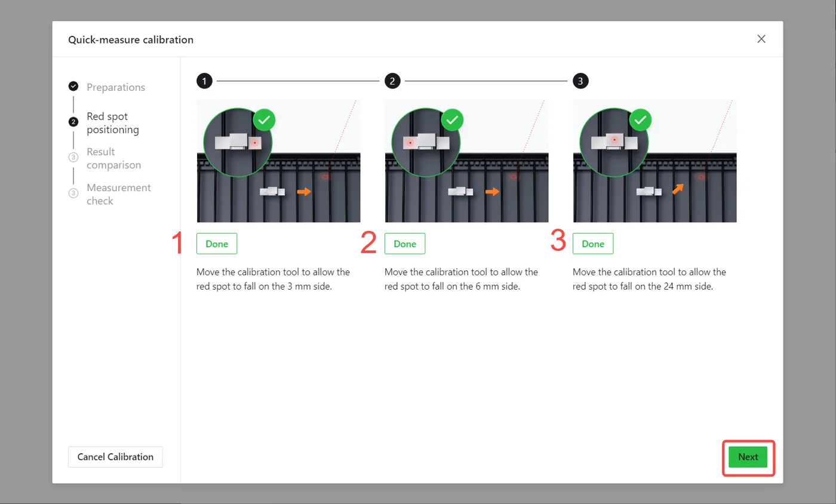Image resolution: width=836 pixels, height=504 pixels.
Task: Select the Red spot positioning step
Action: (x=113, y=122)
